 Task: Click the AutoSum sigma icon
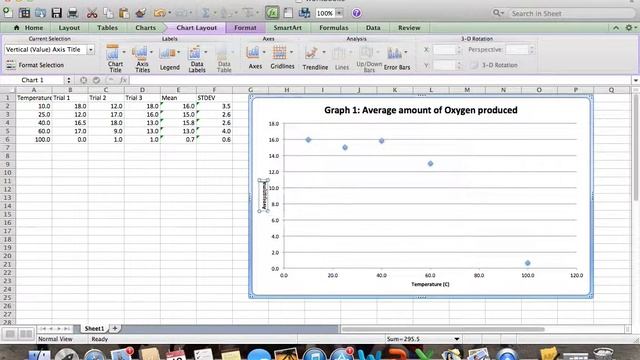click(x=205, y=13)
